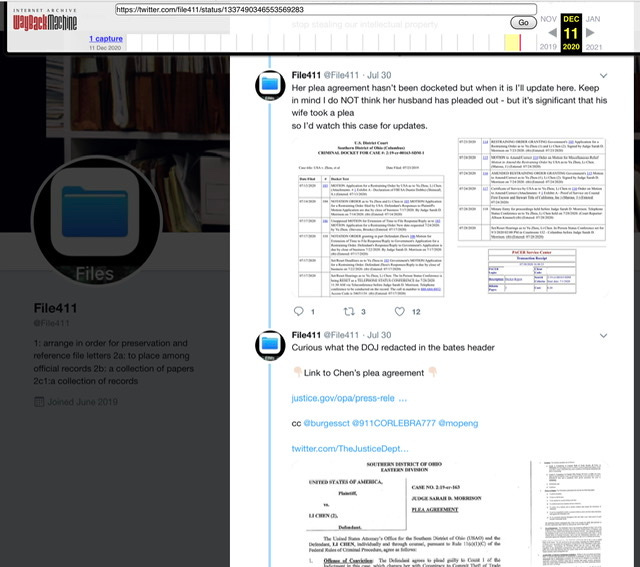640x567 pixels.
Task: Open the '1 capture' link
Action: pos(106,38)
